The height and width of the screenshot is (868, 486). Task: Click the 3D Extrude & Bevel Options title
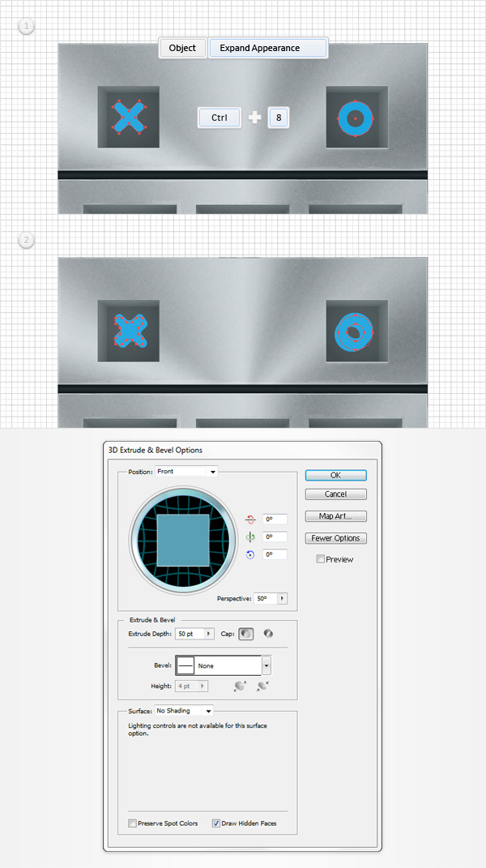pyautogui.click(x=155, y=450)
